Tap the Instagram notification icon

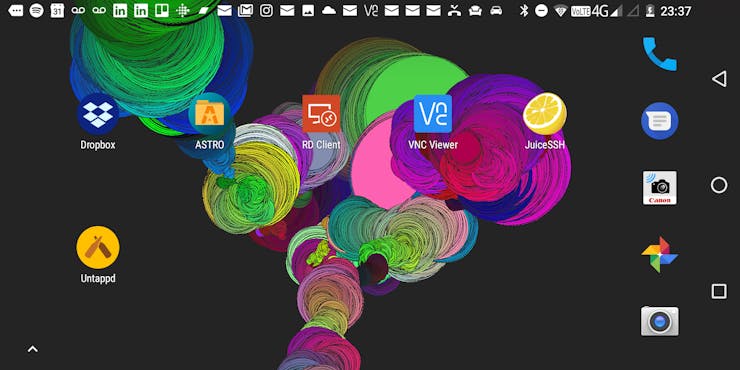pyautogui.click(x=266, y=10)
